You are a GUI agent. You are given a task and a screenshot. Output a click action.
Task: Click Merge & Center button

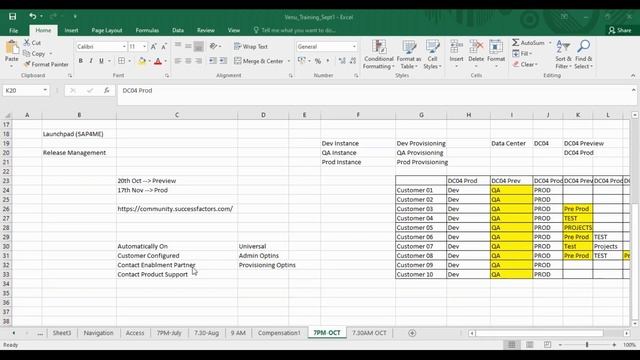click(259, 61)
